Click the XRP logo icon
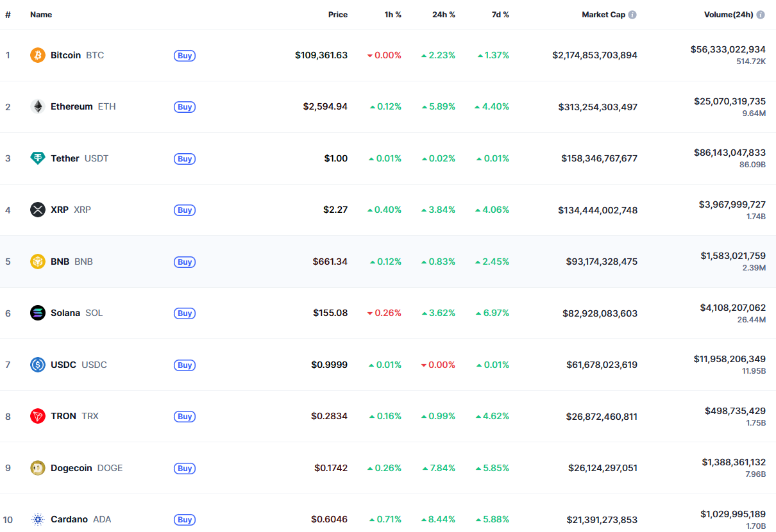Image resolution: width=776 pixels, height=532 pixels. (x=38, y=210)
